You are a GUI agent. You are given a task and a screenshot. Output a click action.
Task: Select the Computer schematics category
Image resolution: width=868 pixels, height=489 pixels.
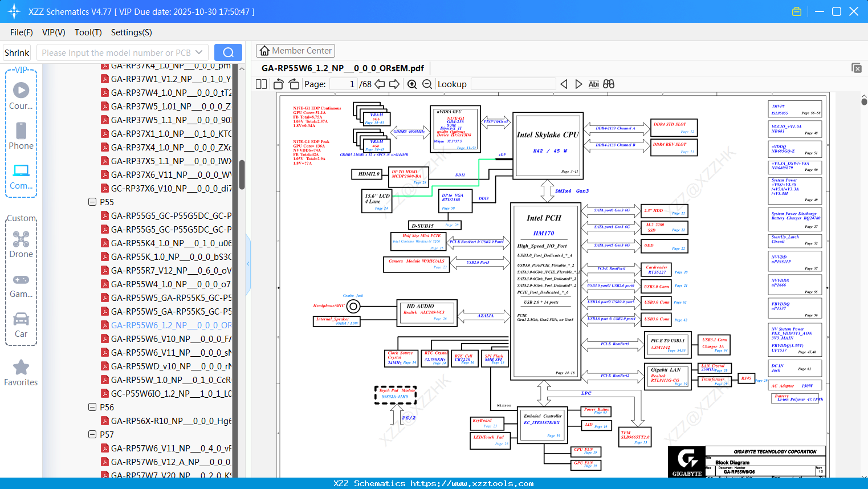21,176
